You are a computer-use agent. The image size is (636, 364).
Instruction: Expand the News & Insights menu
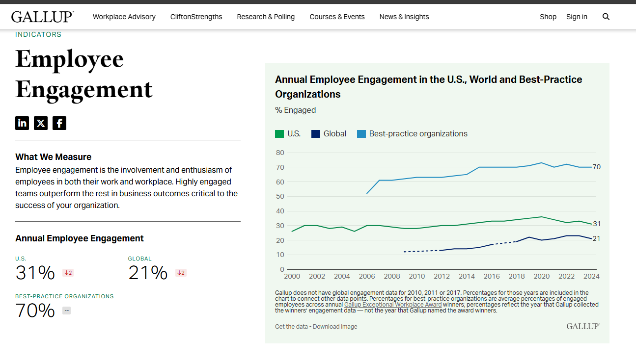pyautogui.click(x=404, y=17)
